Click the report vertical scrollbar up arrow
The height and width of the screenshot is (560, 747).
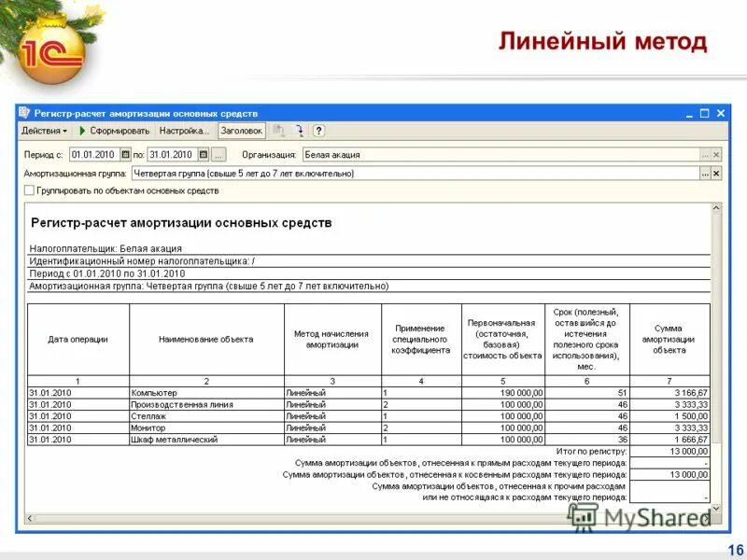tap(716, 208)
